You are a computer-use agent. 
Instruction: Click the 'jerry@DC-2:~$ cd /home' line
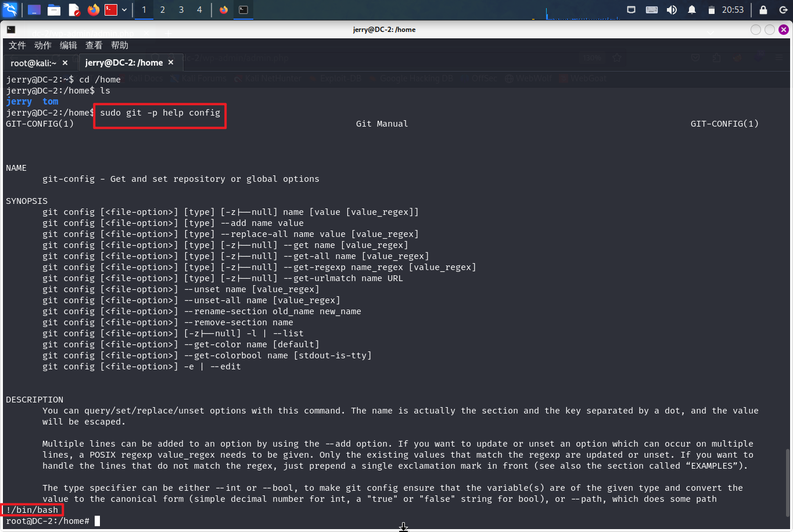pyautogui.click(x=63, y=80)
